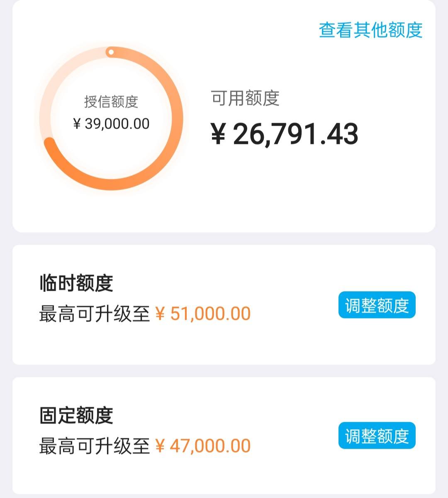Image resolution: width=448 pixels, height=498 pixels.
Task: Click the 临时额度 heading
Action: [76, 283]
